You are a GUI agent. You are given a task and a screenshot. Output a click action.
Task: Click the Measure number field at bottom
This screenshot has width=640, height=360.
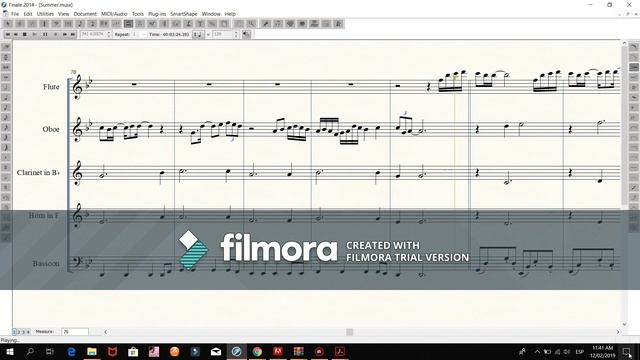(x=75, y=332)
